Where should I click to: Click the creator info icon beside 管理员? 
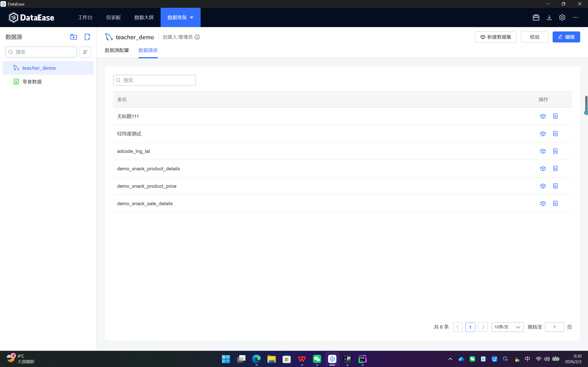(x=197, y=37)
